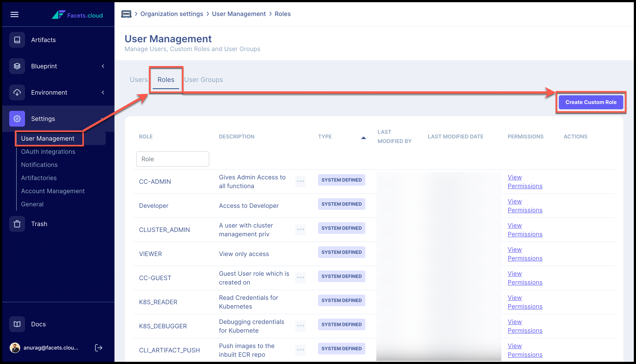This screenshot has height=364, width=636.
Task: Click the demo organization icon in the breadcrumb
Action: click(126, 14)
